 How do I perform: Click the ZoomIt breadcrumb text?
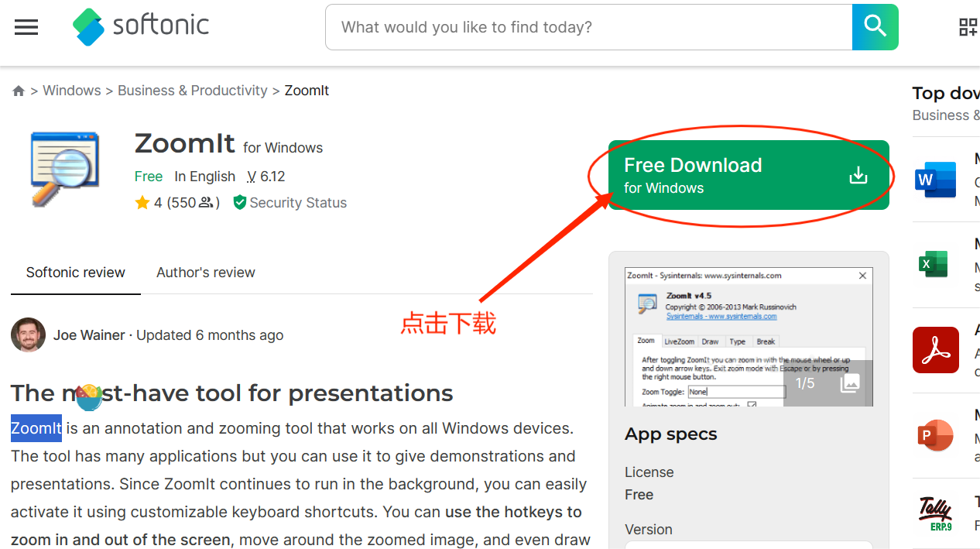point(307,91)
